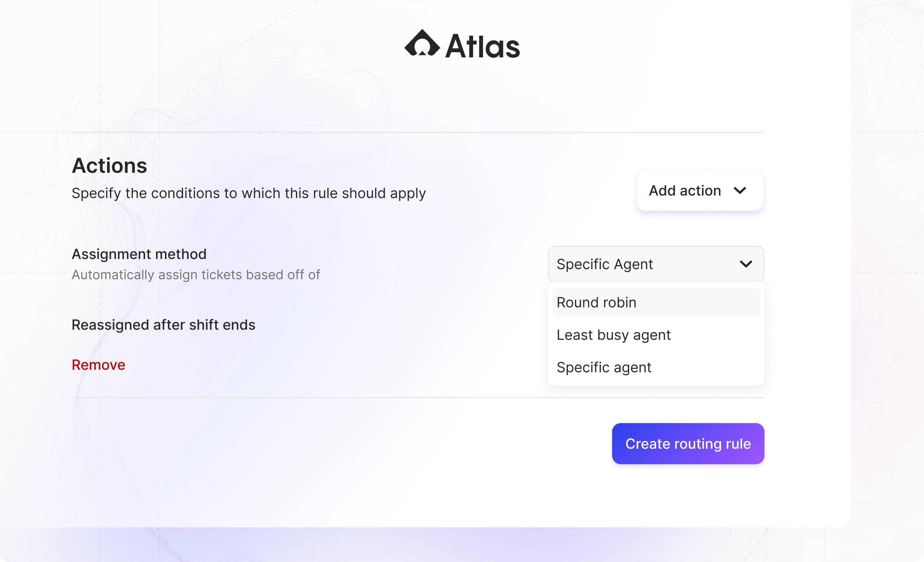Viewport: 924px width, 562px height.
Task: Click Create routing rule button
Action: pos(688,444)
